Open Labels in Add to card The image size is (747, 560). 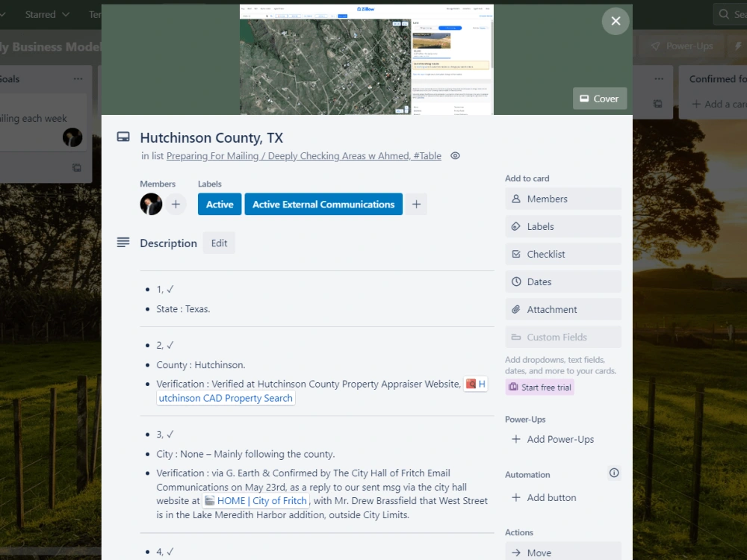click(x=563, y=227)
